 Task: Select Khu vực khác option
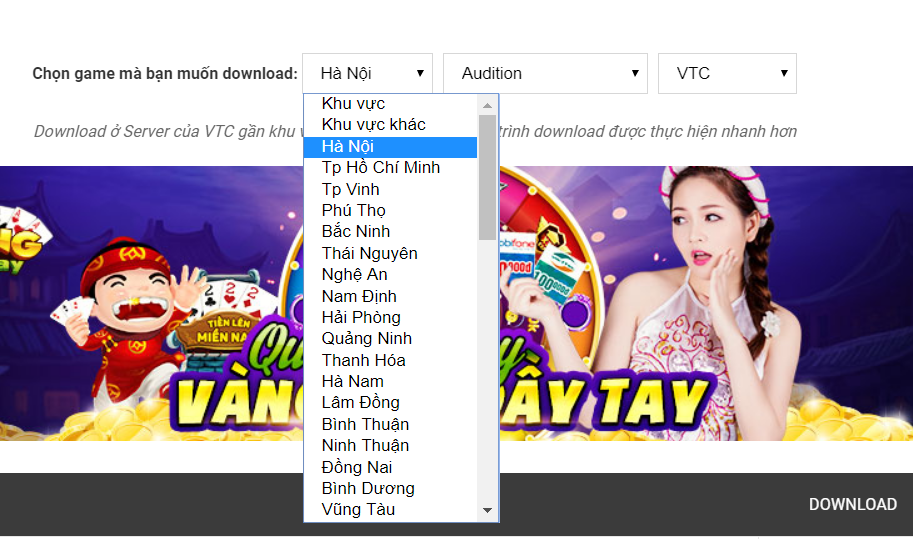click(390, 125)
